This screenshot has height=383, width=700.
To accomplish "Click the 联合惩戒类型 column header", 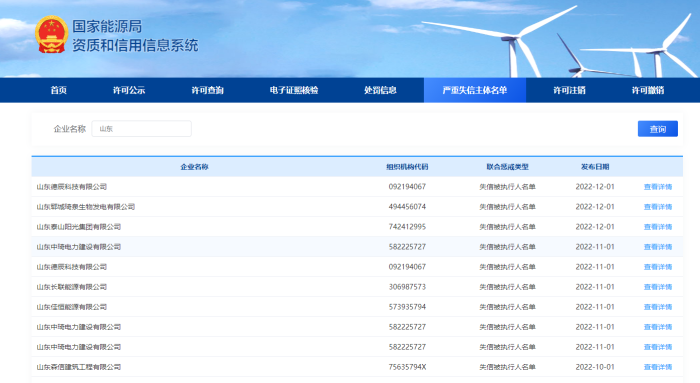I will (508, 167).
